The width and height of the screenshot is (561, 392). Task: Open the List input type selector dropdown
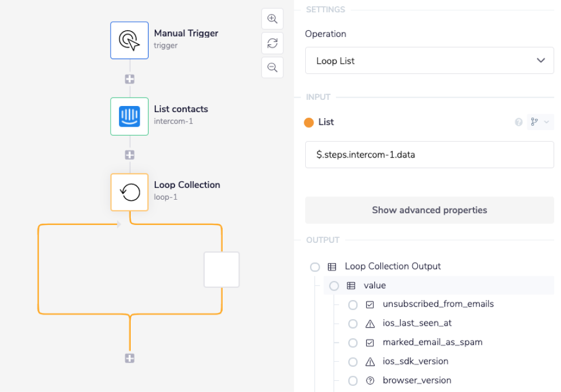(540, 122)
